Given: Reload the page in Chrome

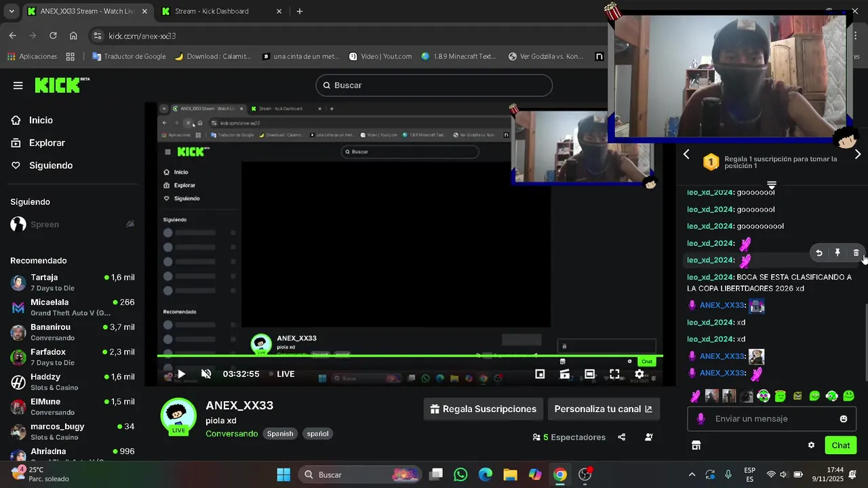Looking at the screenshot, I should [53, 36].
